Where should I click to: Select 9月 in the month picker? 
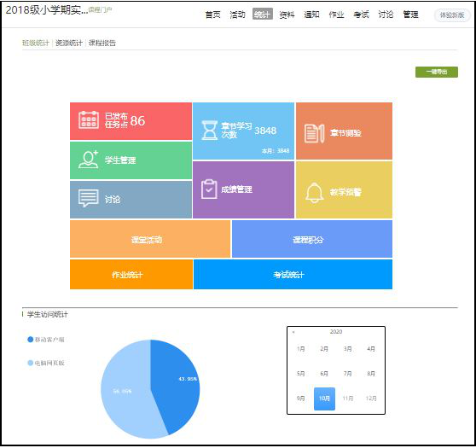(x=300, y=399)
